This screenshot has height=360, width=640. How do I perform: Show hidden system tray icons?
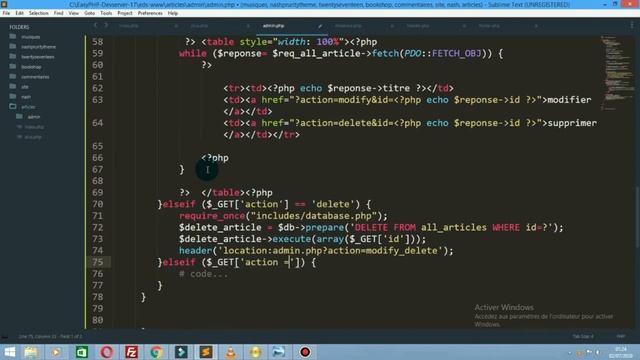click(570, 353)
